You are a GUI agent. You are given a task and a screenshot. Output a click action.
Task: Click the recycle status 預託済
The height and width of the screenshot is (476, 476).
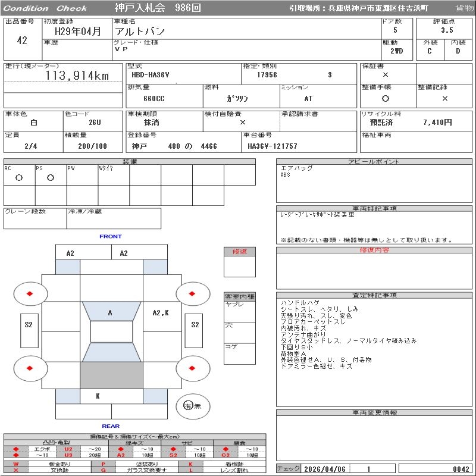pos(381,123)
